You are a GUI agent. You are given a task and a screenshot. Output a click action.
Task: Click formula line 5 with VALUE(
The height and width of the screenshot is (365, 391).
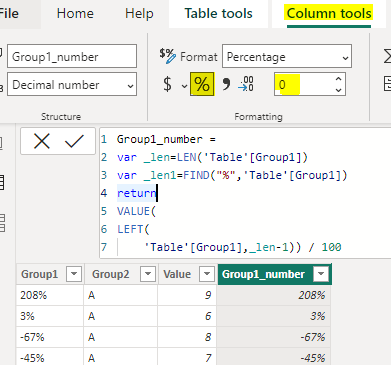point(136,211)
